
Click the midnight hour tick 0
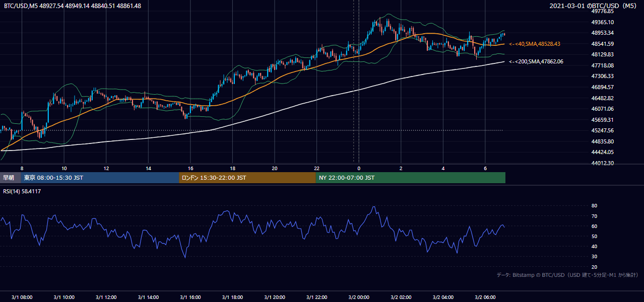[x=359, y=168]
